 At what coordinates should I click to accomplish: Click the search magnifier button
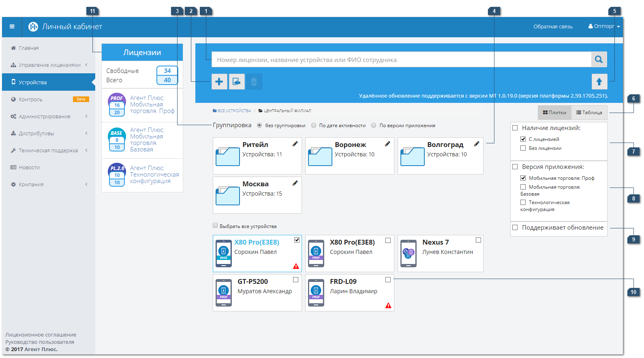point(599,60)
